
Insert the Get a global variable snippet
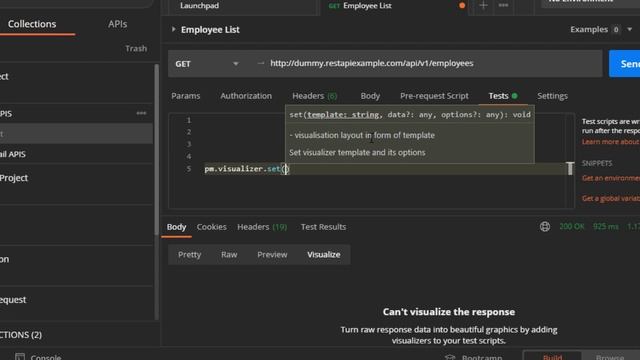tap(611, 198)
